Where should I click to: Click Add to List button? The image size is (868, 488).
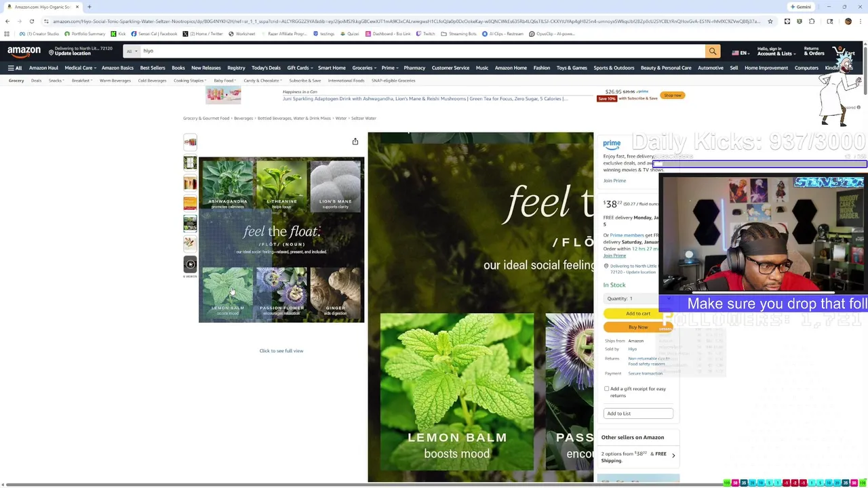click(638, 413)
